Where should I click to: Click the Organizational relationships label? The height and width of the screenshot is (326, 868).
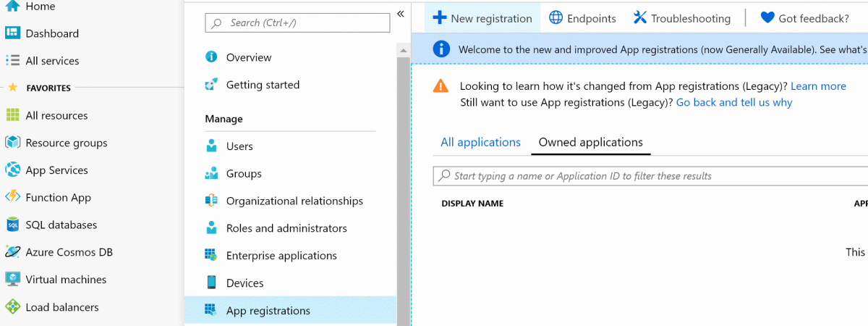click(x=294, y=201)
